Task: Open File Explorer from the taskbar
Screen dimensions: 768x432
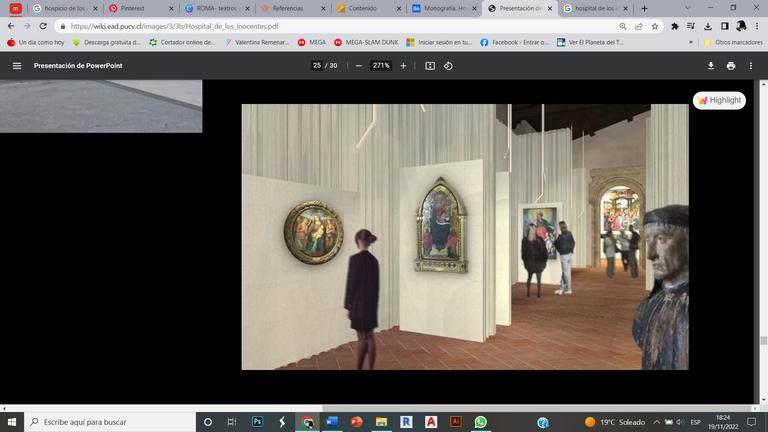Action: click(x=382, y=422)
